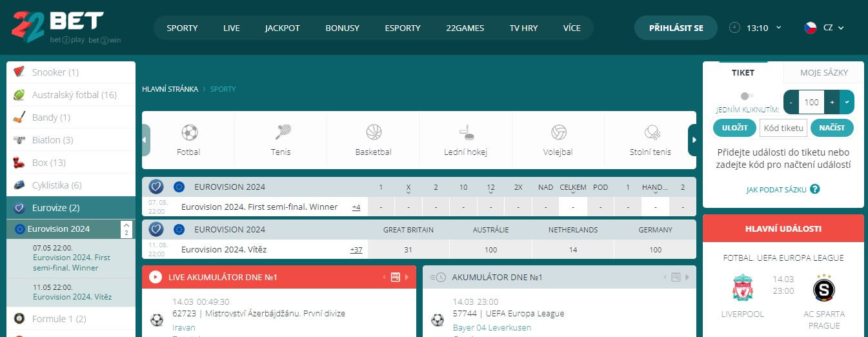The width and height of the screenshot is (868, 337).
Task: Open the stake amount dropdown arrow
Action: click(x=847, y=102)
